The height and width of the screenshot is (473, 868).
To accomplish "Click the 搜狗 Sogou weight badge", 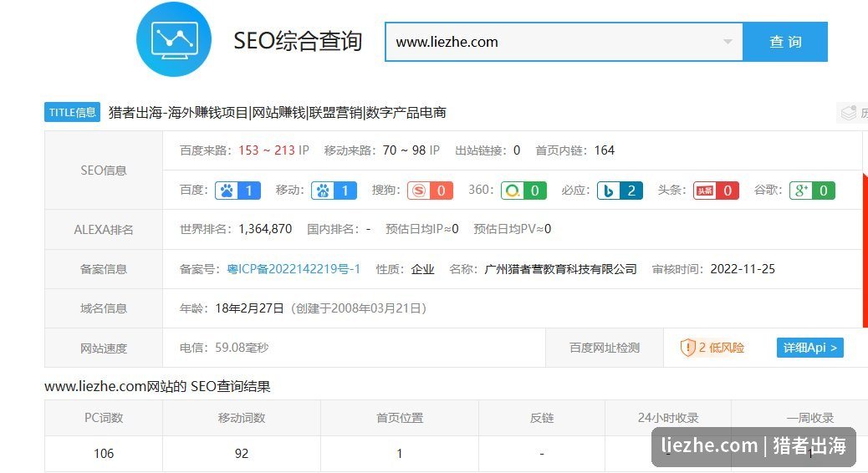I will tap(430, 191).
